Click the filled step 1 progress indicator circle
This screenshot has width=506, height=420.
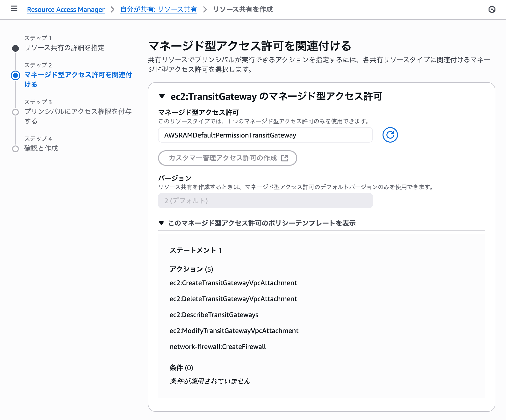click(16, 48)
